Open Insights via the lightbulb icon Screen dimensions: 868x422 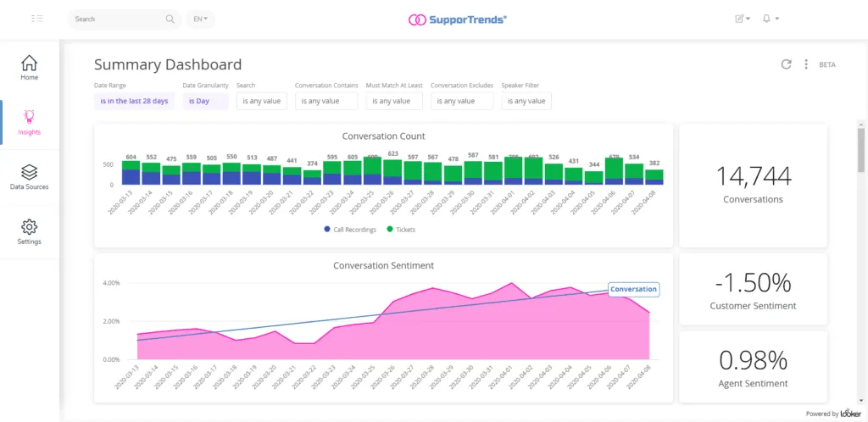29,117
